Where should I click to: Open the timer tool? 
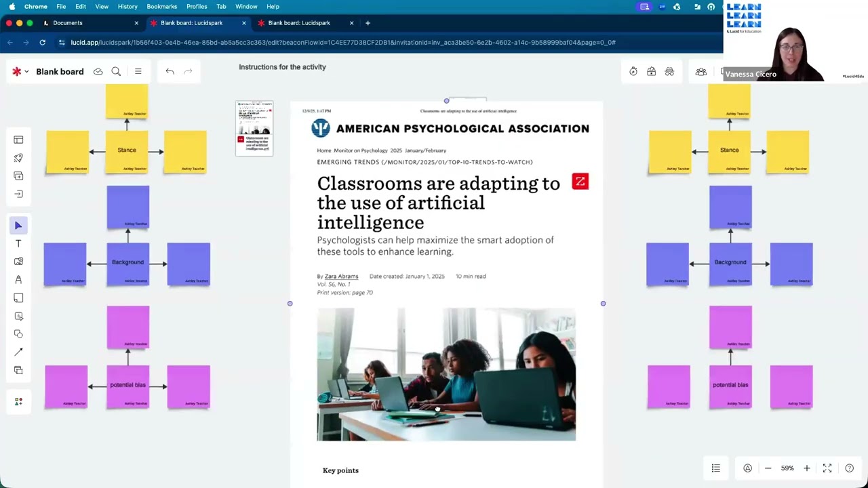pyautogui.click(x=633, y=71)
